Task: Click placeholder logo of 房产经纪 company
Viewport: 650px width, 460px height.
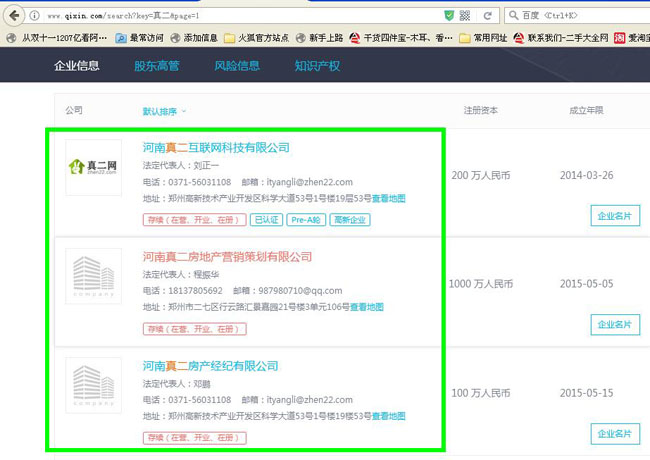Action: pyautogui.click(x=94, y=385)
